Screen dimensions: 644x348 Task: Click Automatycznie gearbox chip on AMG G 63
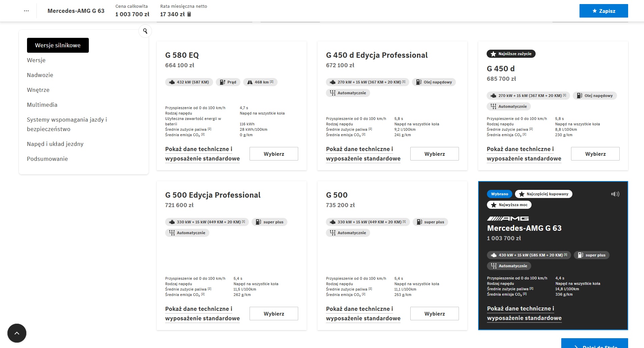(x=509, y=266)
